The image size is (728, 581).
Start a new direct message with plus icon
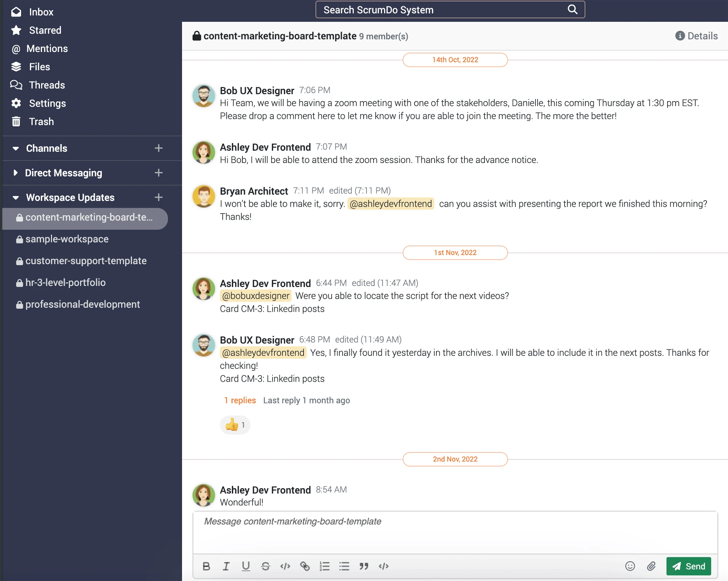click(158, 173)
